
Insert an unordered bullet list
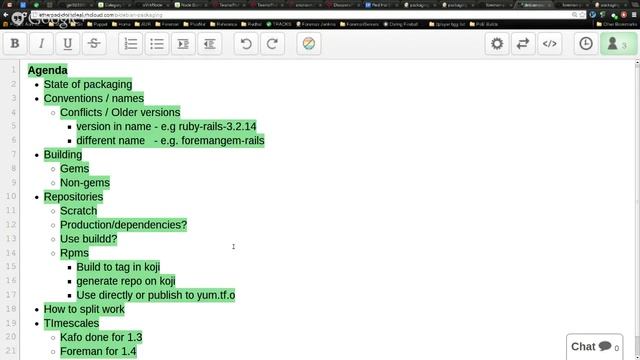[x=157, y=44]
